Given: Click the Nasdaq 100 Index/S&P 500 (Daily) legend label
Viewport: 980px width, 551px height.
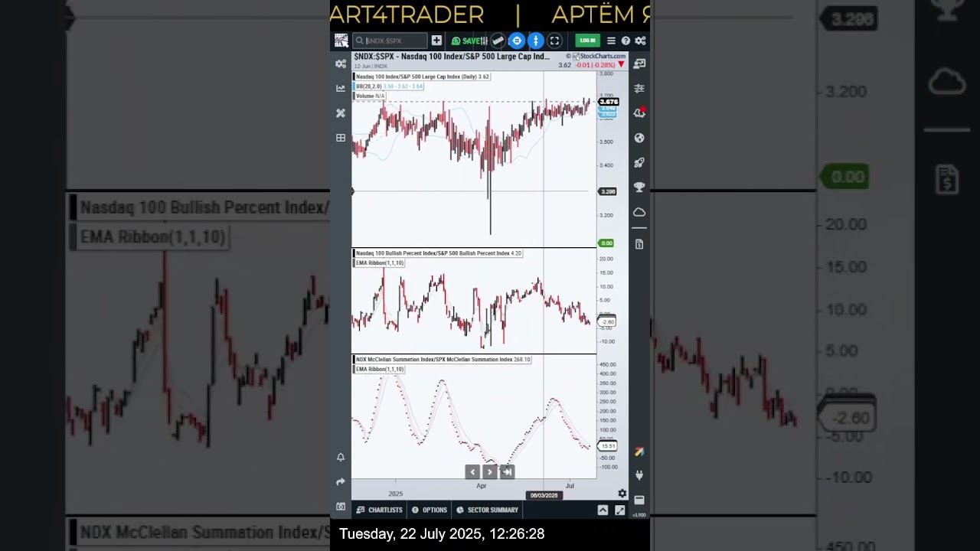Looking at the screenshot, I should pos(422,77).
